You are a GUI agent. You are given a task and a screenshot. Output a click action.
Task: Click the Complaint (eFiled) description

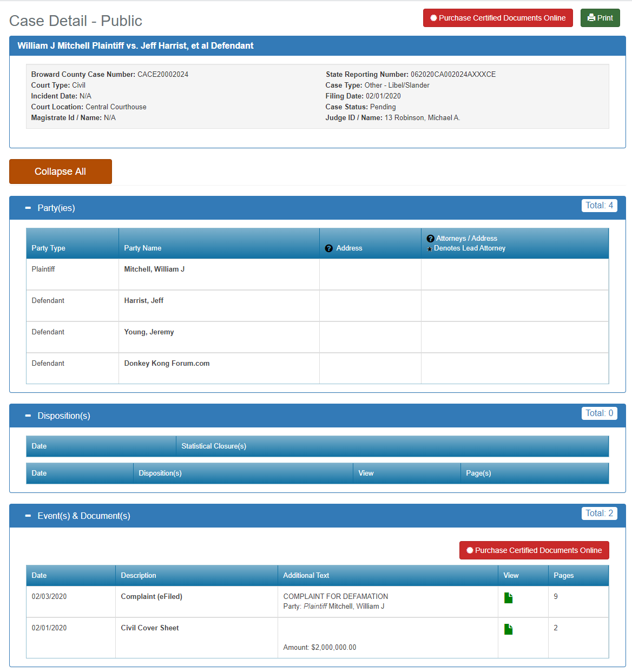[152, 596]
